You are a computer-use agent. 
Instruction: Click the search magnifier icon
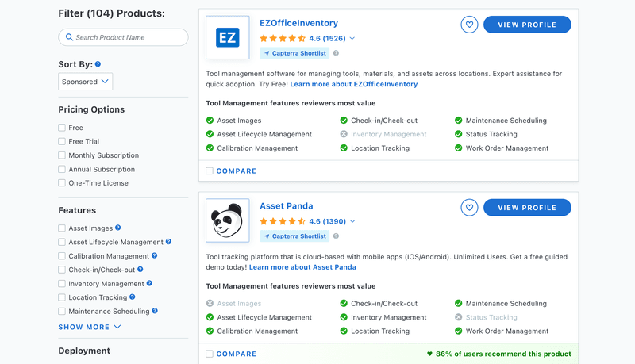pos(69,37)
